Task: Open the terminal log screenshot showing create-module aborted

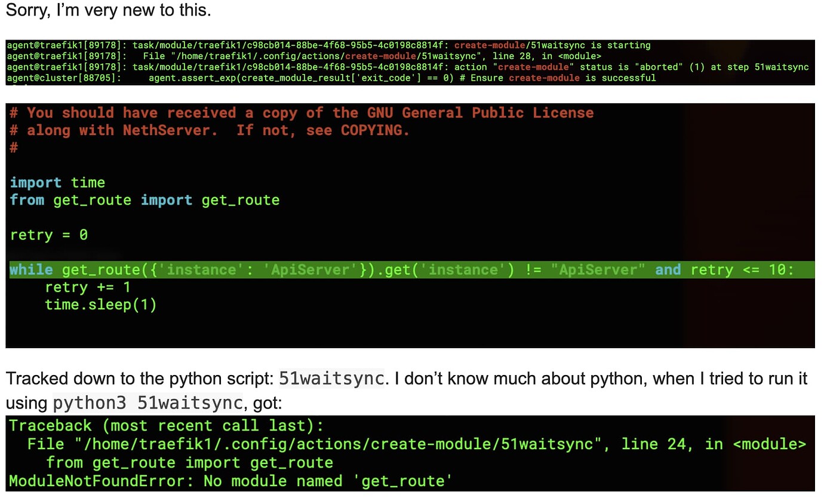Action: coord(410,62)
